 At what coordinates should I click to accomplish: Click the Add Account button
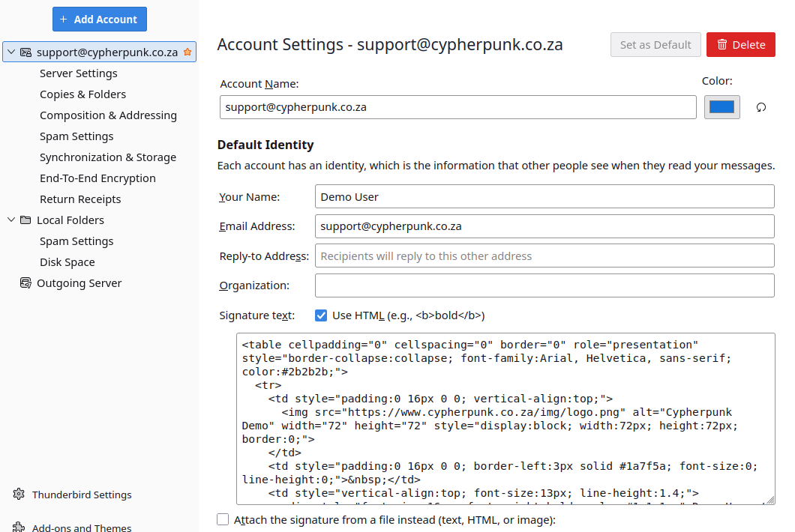click(x=99, y=19)
